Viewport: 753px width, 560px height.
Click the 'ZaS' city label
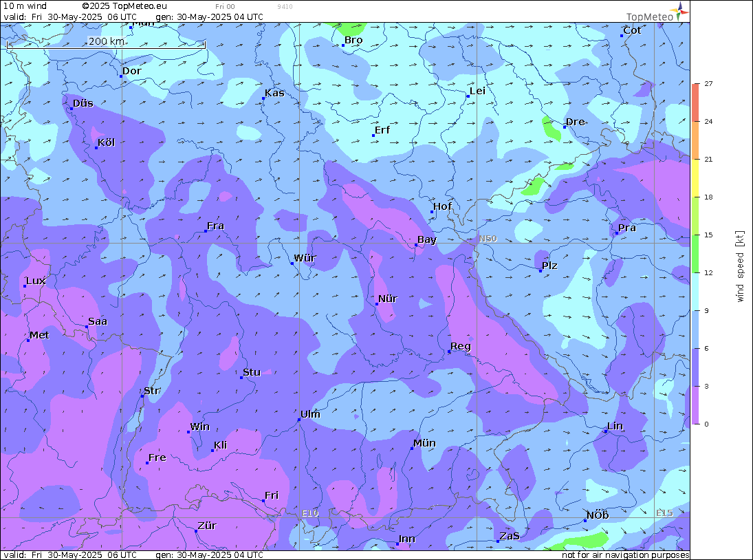(510, 536)
